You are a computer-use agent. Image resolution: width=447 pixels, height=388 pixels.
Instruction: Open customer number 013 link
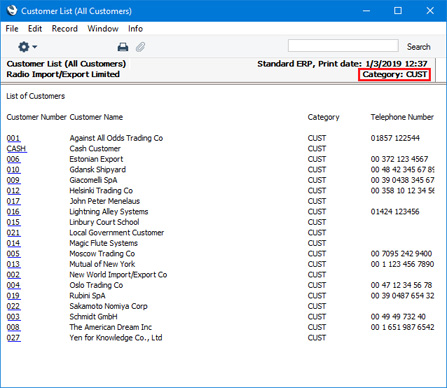[x=13, y=264]
